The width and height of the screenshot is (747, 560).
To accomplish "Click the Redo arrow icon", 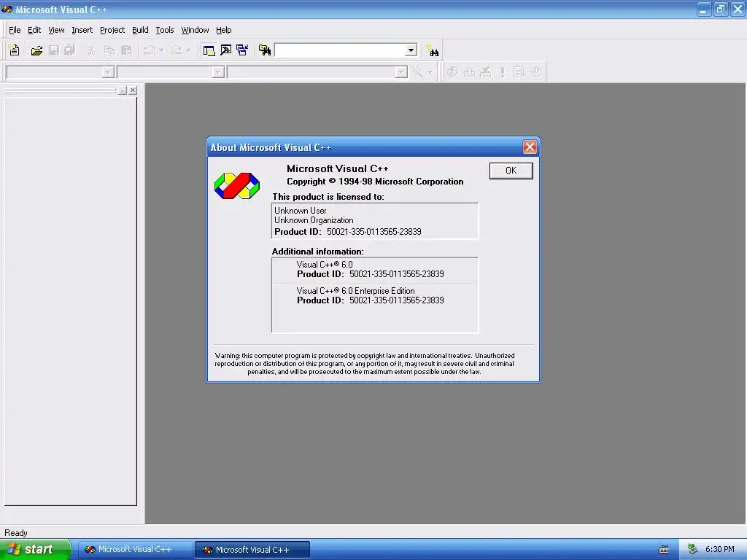I will [x=176, y=50].
